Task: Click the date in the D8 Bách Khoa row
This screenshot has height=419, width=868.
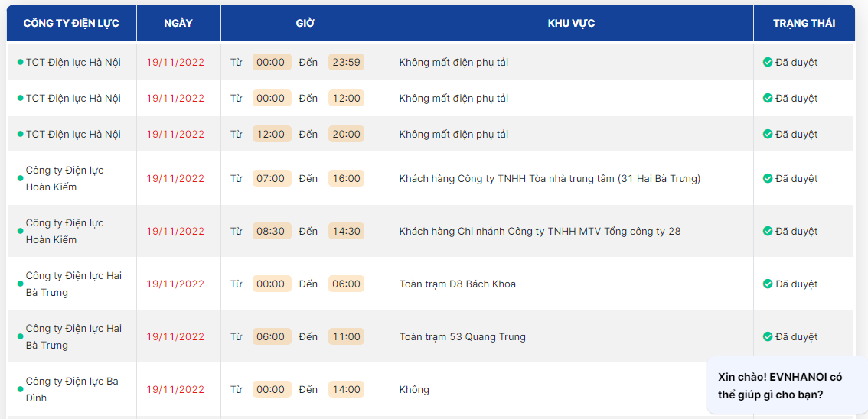Action: point(175,284)
